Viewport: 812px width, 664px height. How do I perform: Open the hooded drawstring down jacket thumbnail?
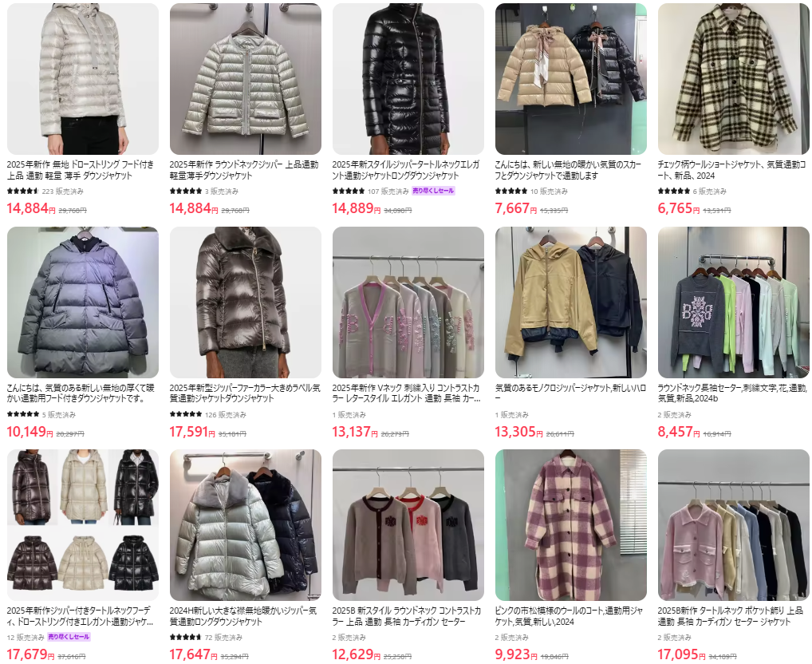click(83, 79)
